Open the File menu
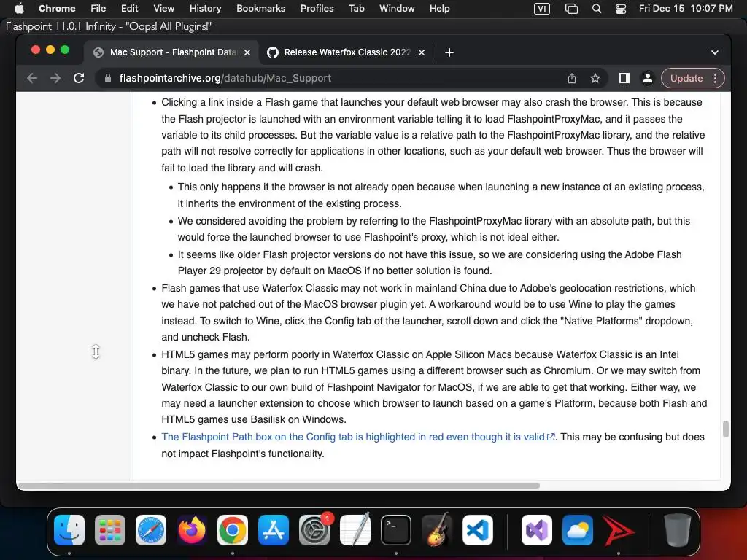 click(x=98, y=8)
